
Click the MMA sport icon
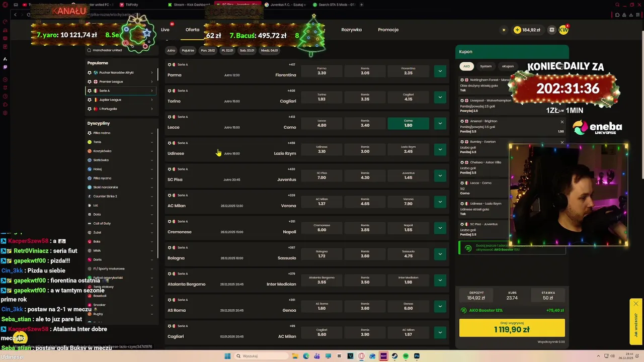click(x=90, y=250)
